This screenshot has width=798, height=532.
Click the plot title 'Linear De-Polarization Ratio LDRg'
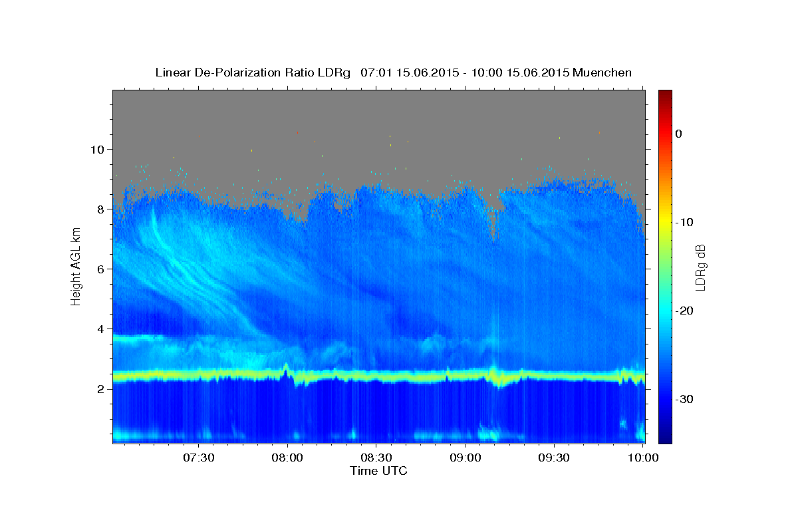[252, 72]
